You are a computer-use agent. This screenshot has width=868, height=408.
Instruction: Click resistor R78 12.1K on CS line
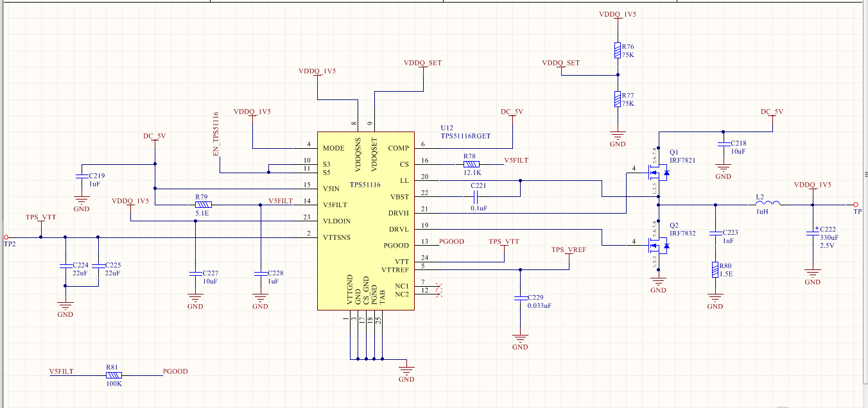[x=471, y=164]
